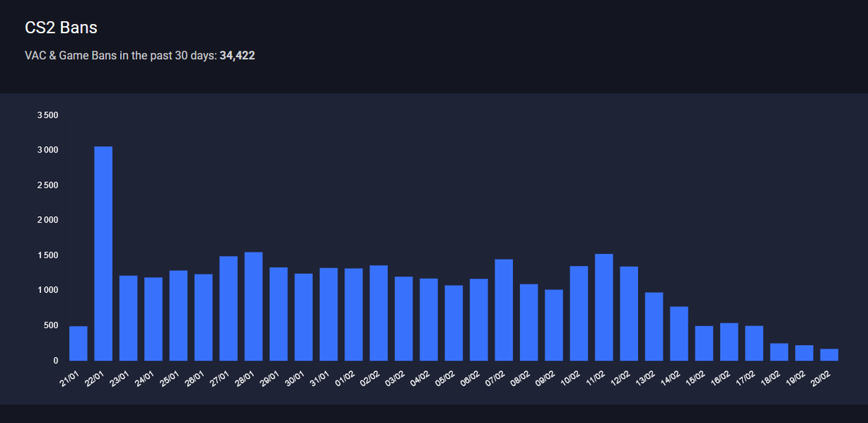Click the bar for 01/02
This screenshot has height=423, width=868.
click(354, 315)
